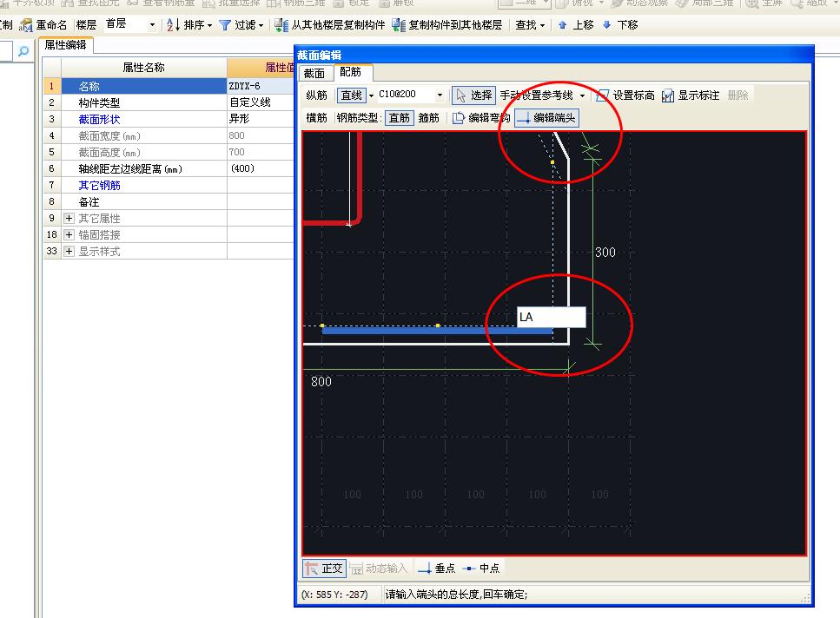Click the ZDYX-6 name value cell
Screen dimensions: 840x618
261,86
